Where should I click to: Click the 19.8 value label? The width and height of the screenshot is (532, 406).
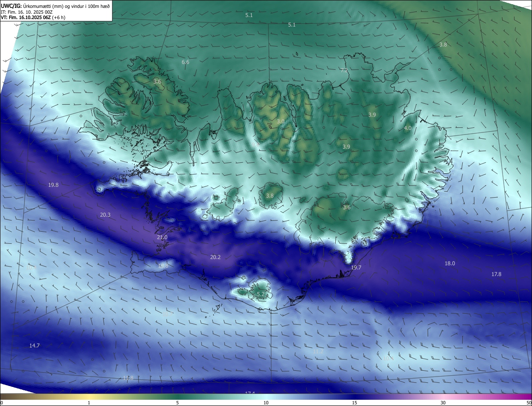pyautogui.click(x=53, y=185)
